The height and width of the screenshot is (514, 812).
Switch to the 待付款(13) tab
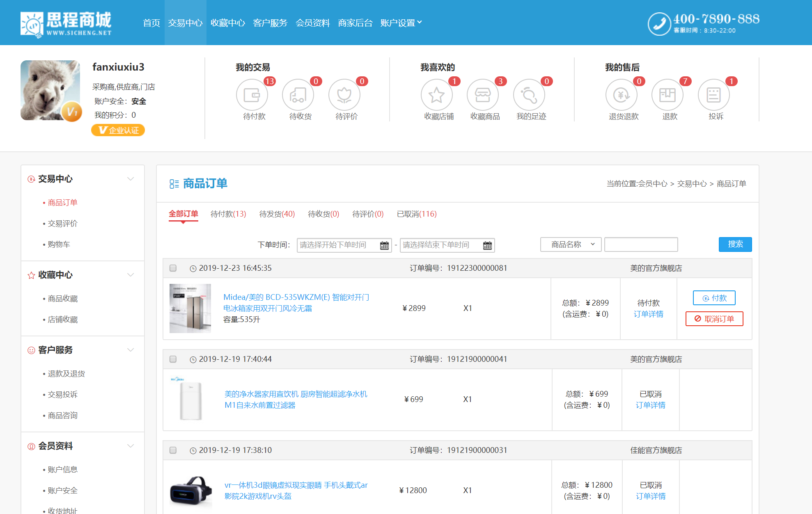point(228,214)
